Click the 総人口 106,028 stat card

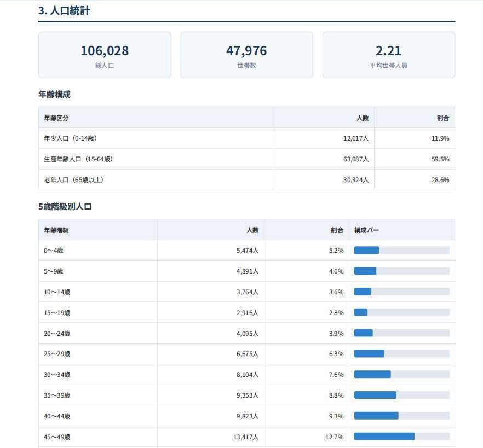105,55
